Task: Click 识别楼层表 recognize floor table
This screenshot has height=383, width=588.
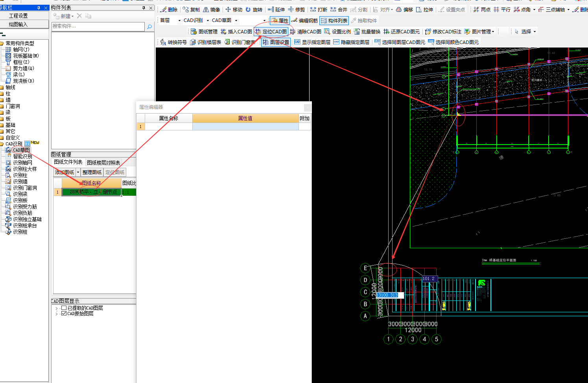Action: tap(206, 42)
